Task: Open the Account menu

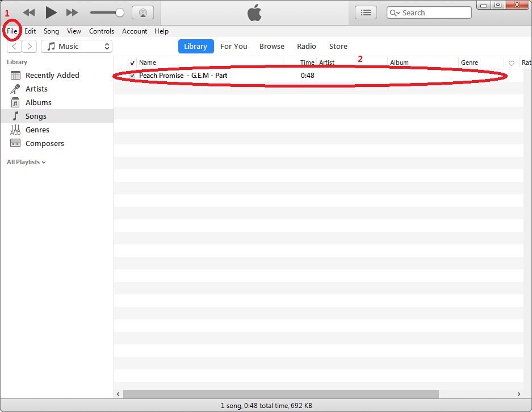Action: [x=135, y=31]
